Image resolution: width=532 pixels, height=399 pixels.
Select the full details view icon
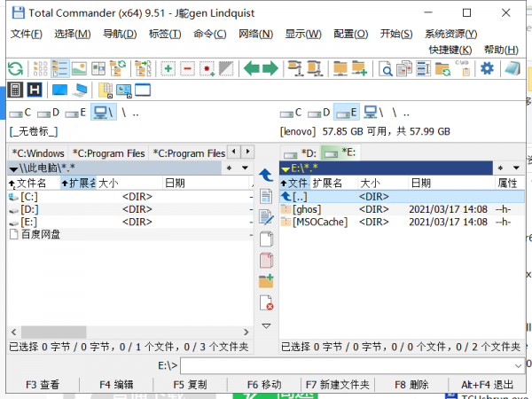click(60, 69)
